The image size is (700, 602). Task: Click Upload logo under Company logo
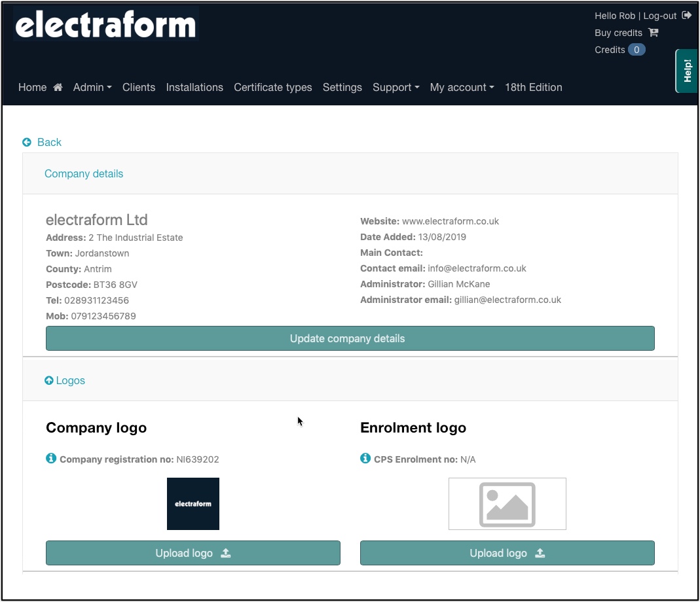pyautogui.click(x=193, y=553)
